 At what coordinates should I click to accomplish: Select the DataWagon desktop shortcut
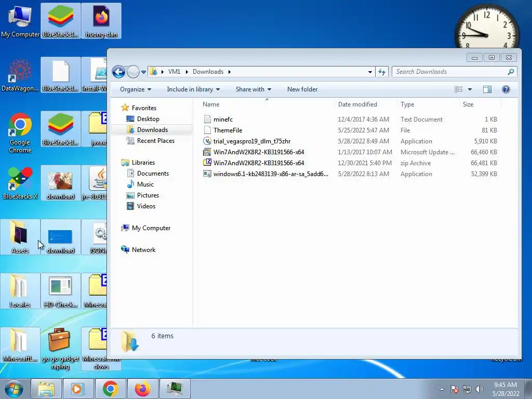(20, 75)
